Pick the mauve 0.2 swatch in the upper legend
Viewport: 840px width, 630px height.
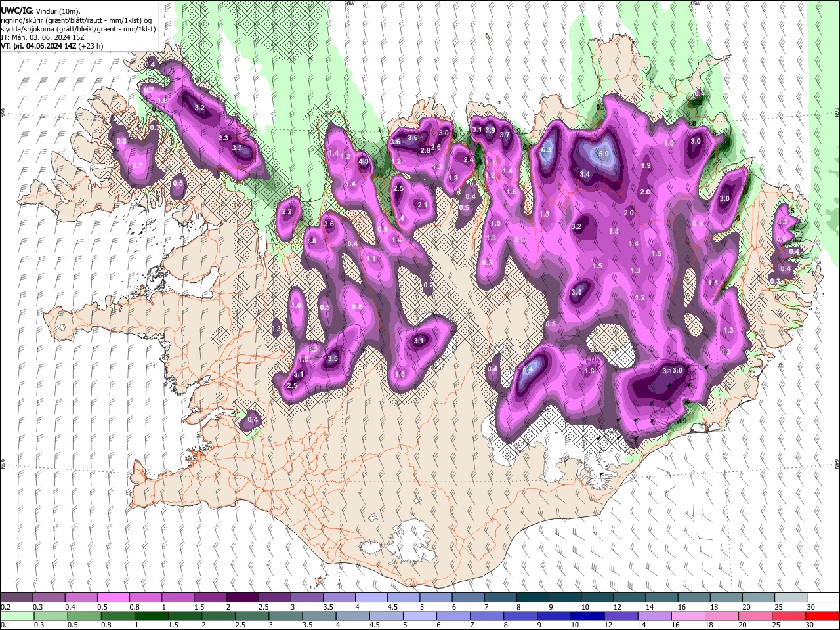point(16,598)
